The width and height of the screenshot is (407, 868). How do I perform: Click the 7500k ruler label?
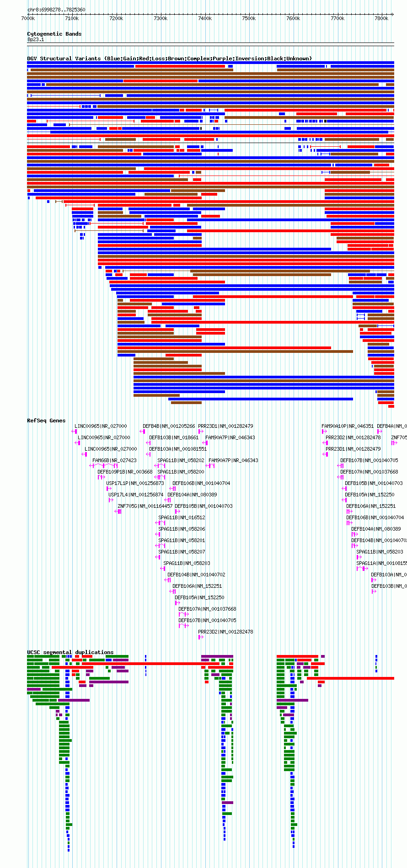(x=249, y=18)
